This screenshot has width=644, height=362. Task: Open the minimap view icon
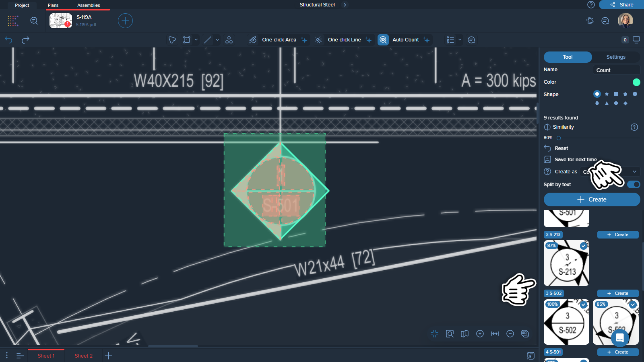point(465,333)
